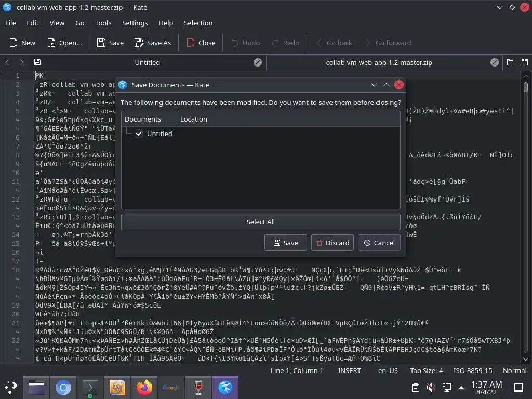Click the split view icon in tab bar
Screen dimensions: 532x399
525,62
